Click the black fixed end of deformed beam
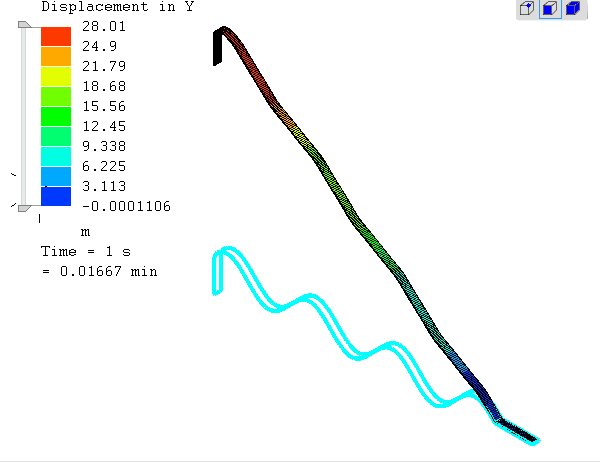This screenshot has height=462, width=600. [217, 47]
